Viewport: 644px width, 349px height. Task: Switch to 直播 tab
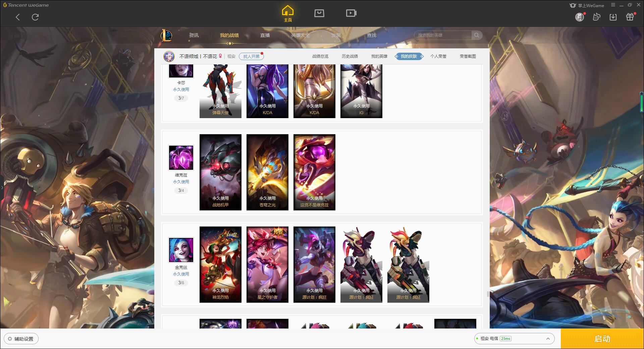[265, 35]
